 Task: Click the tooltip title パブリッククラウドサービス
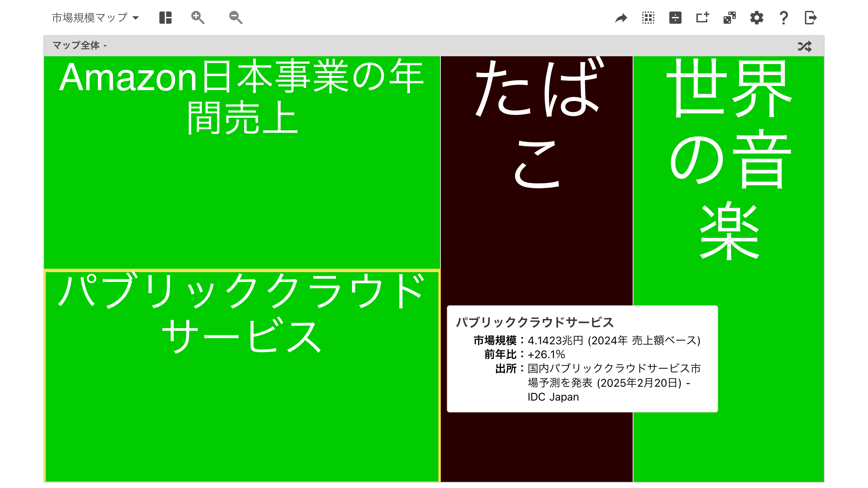[x=535, y=322]
